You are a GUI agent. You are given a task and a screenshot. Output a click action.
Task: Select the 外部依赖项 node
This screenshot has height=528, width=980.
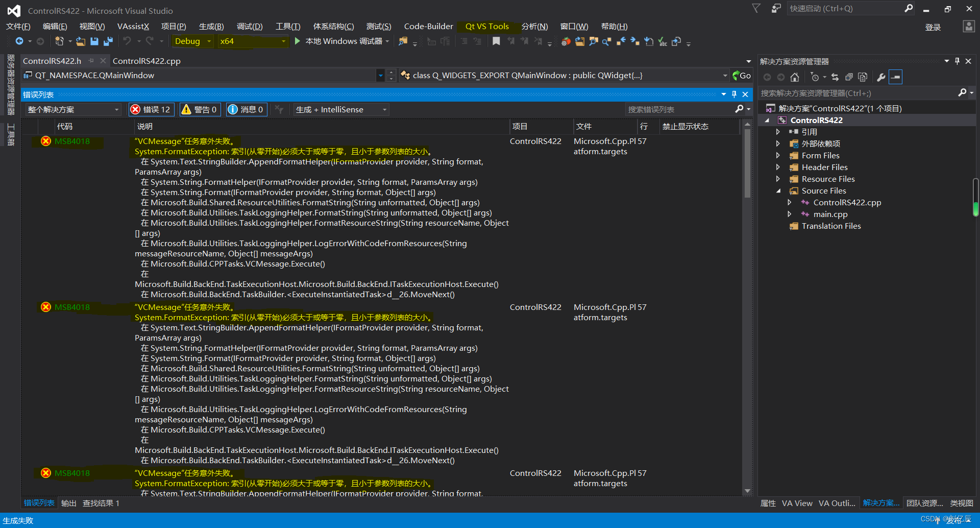821,144
